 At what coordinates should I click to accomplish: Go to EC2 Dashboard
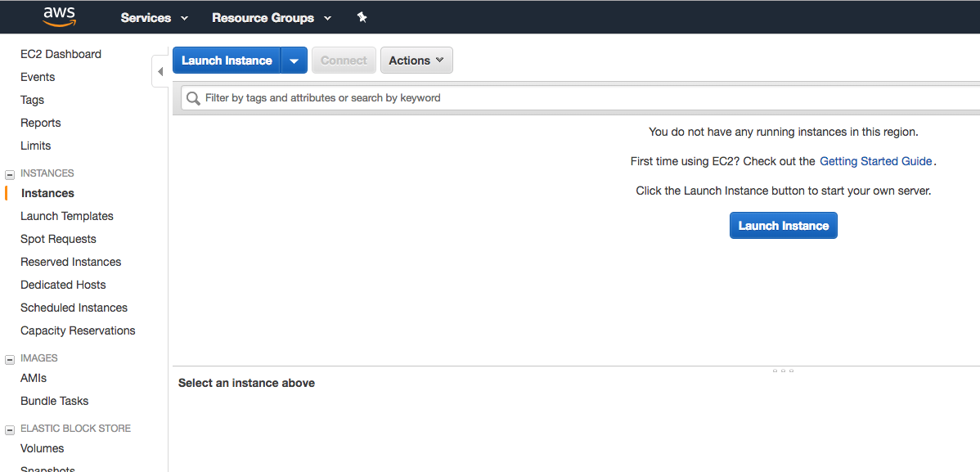tap(61, 54)
